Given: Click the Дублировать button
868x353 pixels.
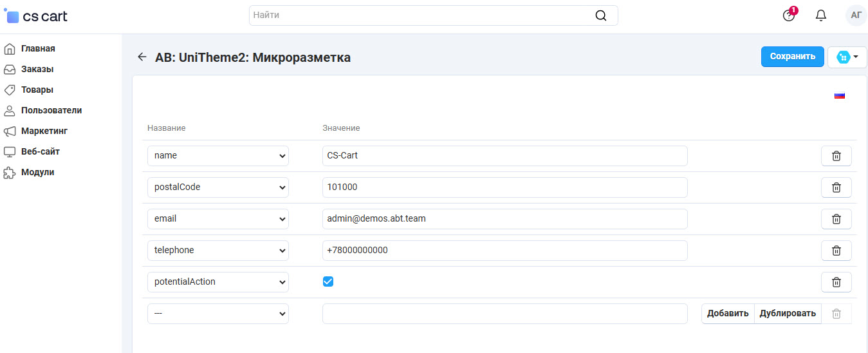Looking at the screenshot, I should coord(788,314).
